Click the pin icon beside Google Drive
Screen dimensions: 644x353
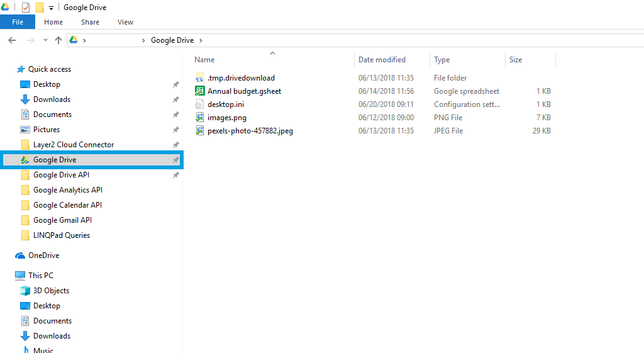pyautogui.click(x=176, y=160)
